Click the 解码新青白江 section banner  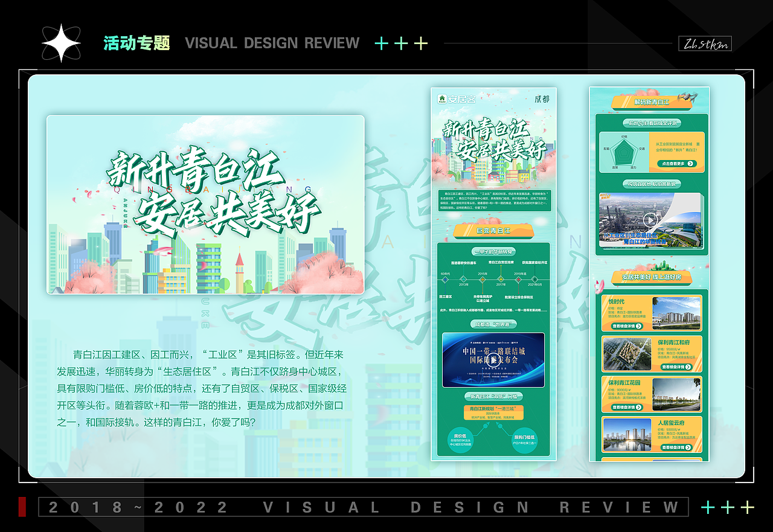651,103
